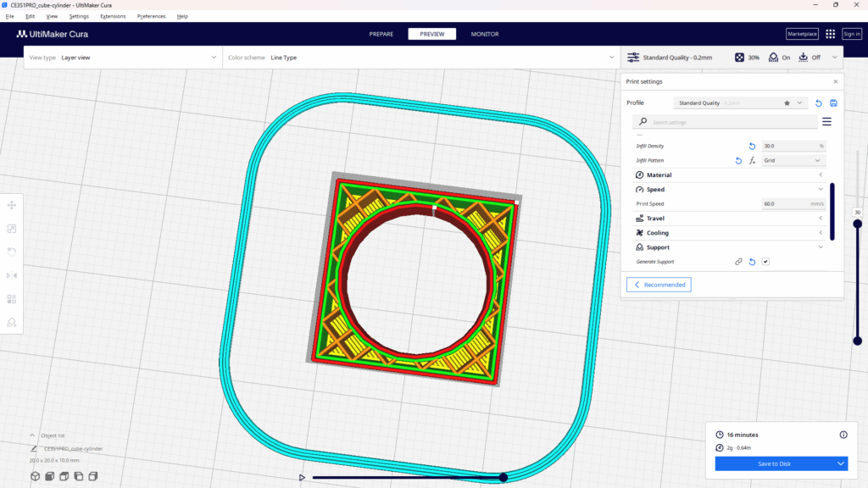Image resolution: width=868 pixels, height=488 pixels.
Task: Select the Rotate tool
Action: tap(12, 252)
